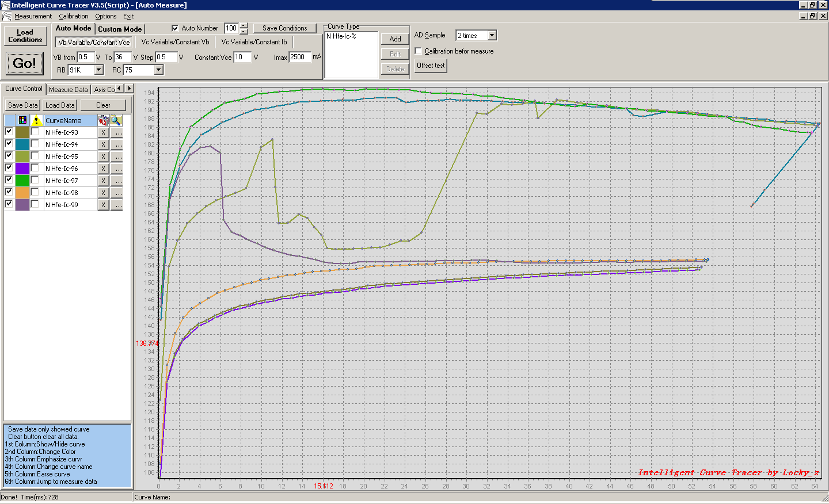Click Load Data button
The image size is (829, 504).
pyautogui.click(x=60, y=105)
